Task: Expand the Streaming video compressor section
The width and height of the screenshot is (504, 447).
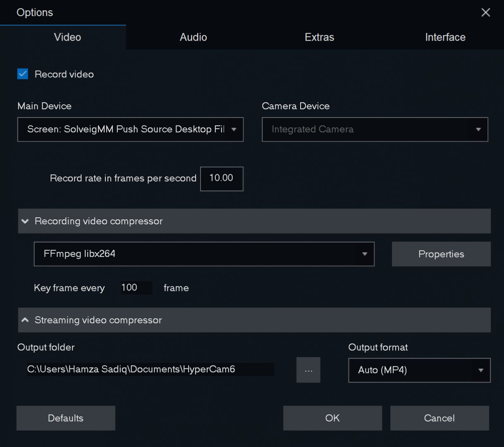Action: [x=254, y=320]
